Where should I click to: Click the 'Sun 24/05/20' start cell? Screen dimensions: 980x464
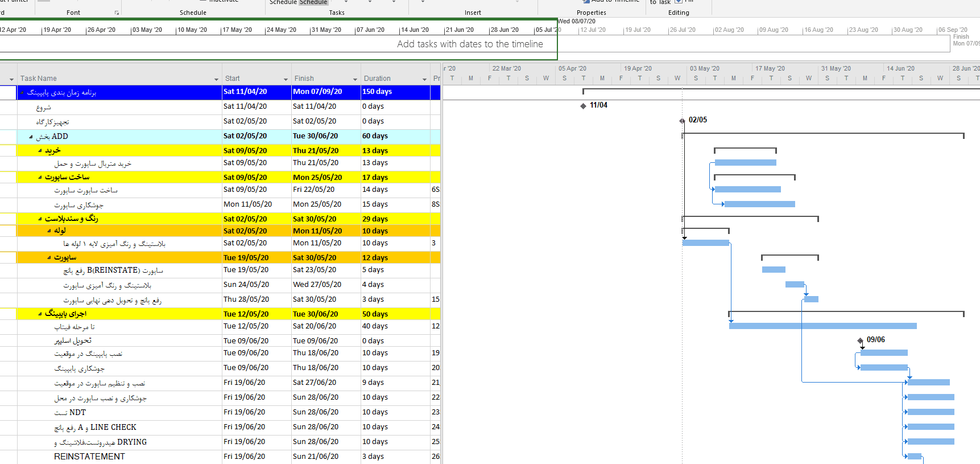click(257, 285)
